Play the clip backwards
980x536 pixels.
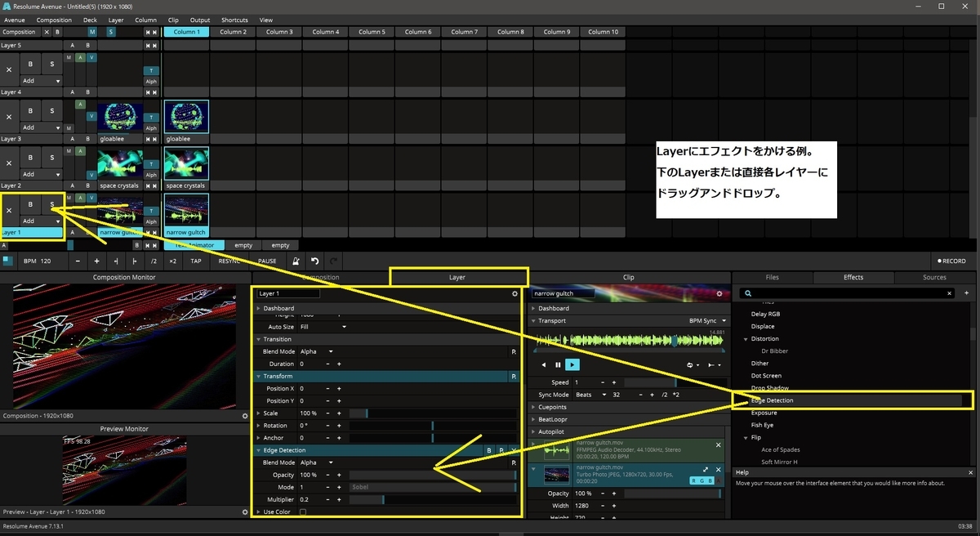(545, 364)
